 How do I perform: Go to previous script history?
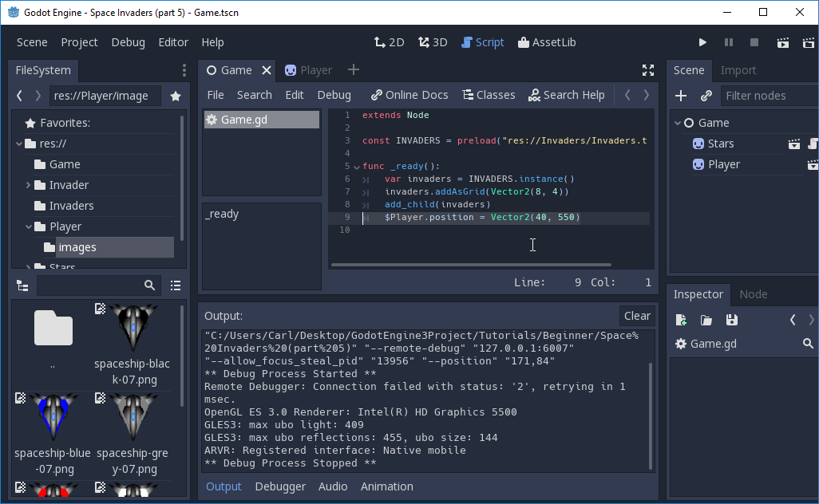click(x=628, y=95)
